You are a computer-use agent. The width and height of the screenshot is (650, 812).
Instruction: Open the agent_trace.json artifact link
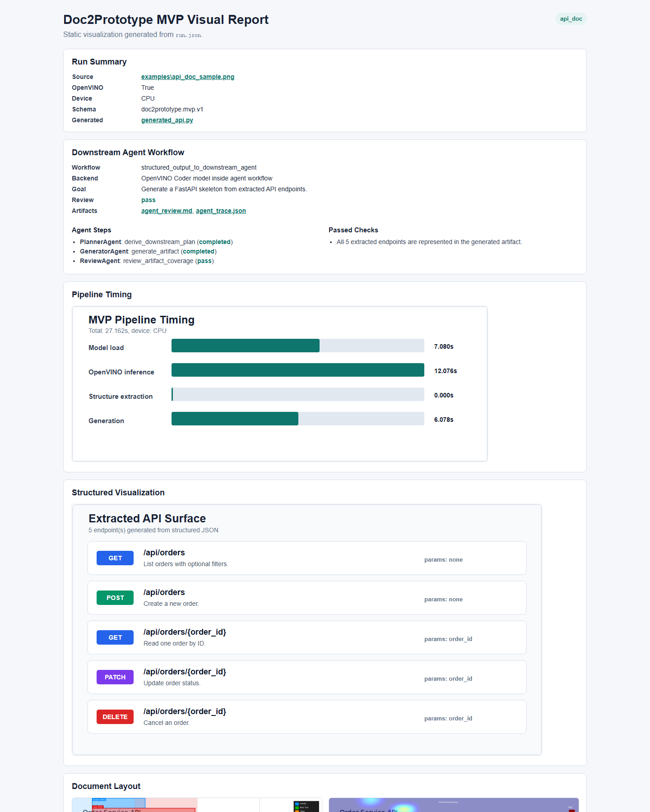[221, 211]
